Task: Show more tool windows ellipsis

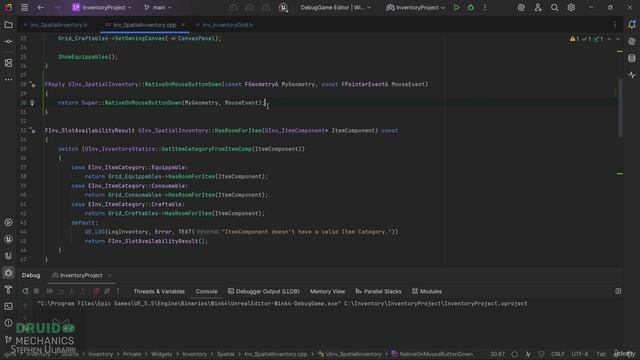Action: point(8,80)
